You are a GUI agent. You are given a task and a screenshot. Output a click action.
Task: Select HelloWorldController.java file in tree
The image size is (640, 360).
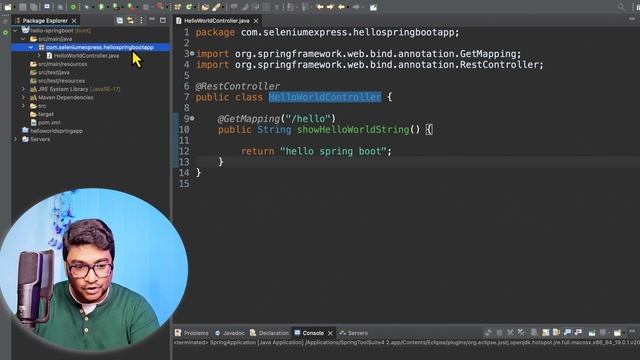83,56
